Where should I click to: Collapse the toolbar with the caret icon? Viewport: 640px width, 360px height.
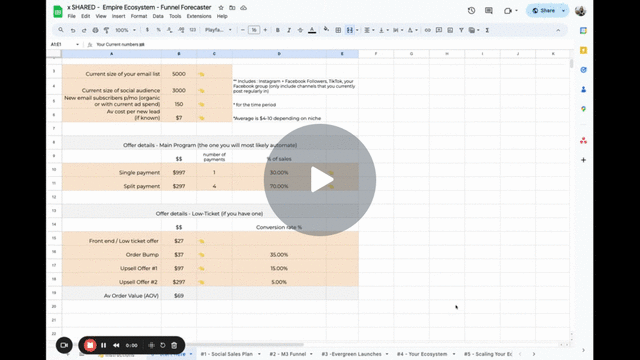point(558,30)
